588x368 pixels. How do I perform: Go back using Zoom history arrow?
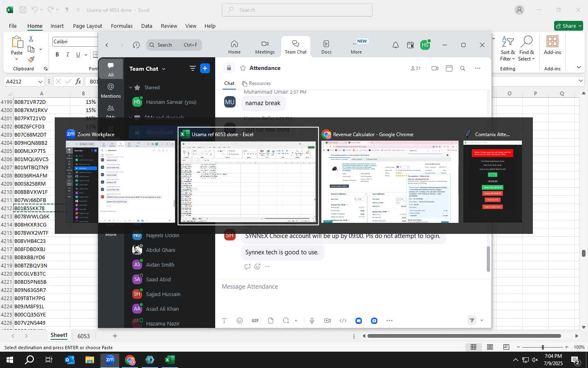point(107,45)
